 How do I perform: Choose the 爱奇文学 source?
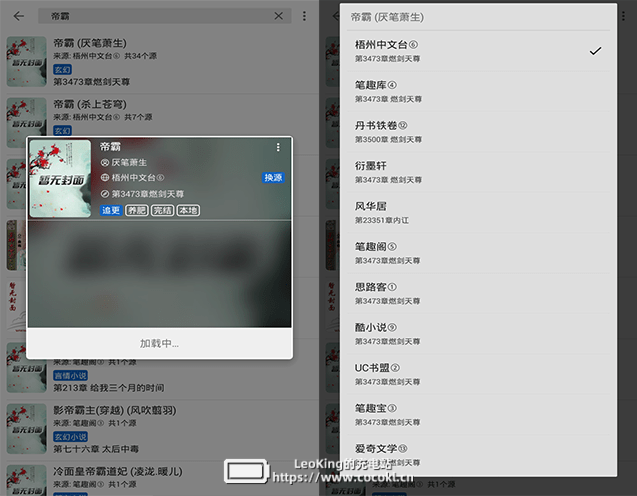point(478,455)
